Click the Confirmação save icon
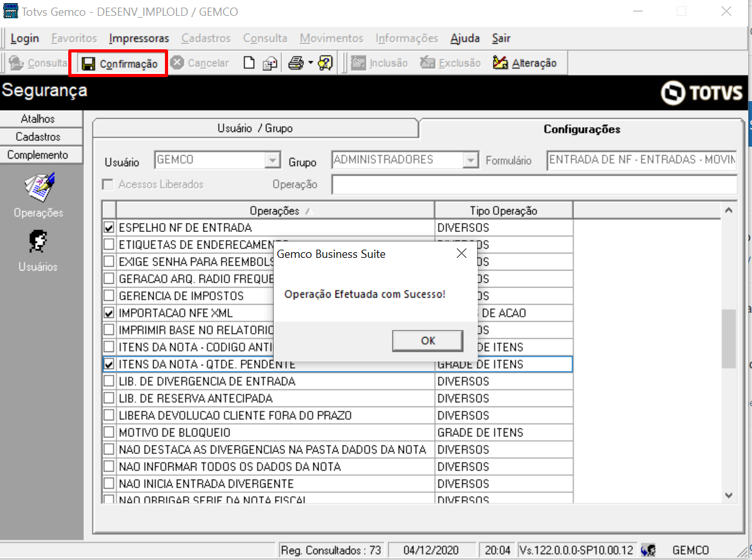The width and height of the screenshot is (752, 560). pos(88,64)
